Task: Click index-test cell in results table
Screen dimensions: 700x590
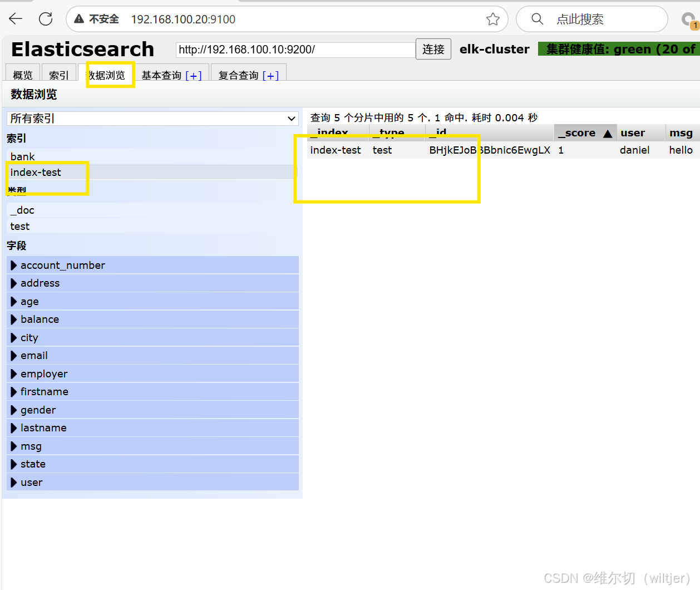Action: click(x=336, y=150)
